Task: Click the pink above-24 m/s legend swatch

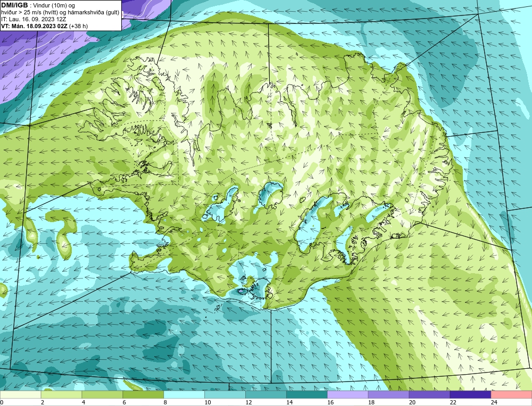Action: tap(511, 394)
